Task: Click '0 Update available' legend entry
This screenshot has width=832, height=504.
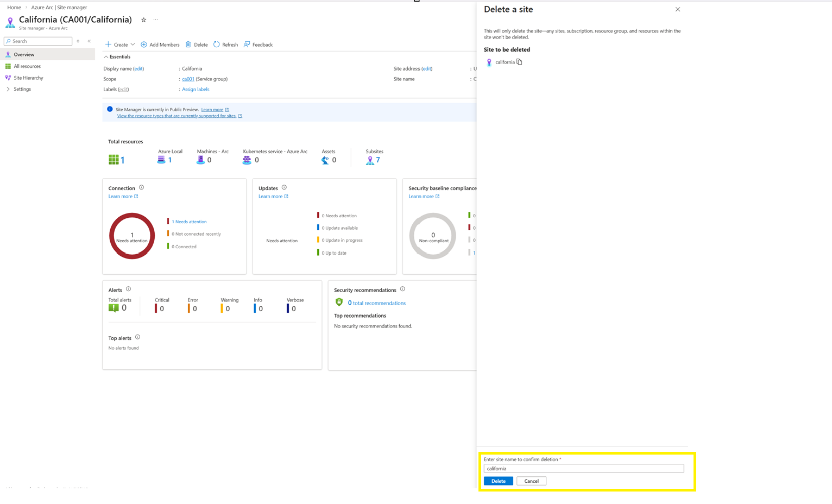Action: (x=339, y=228)
